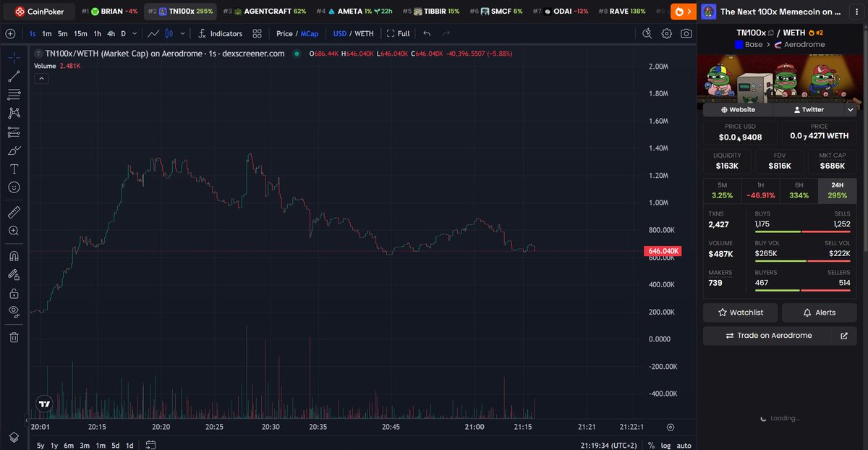This screenshot has height=450, width=868.
Task: Select the 1h timeframe
Action: 97,33
